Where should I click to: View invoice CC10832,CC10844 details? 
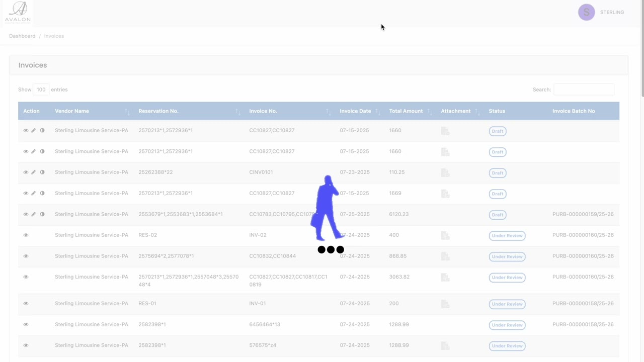click(26, 256)
